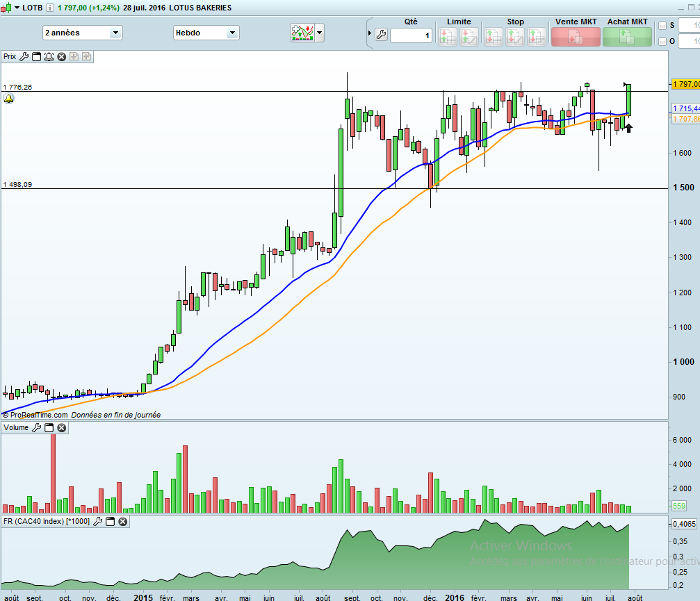Click the yellow alert bell at 1 776,26
Screen dimensions: 700x601
tap(8, 99)
